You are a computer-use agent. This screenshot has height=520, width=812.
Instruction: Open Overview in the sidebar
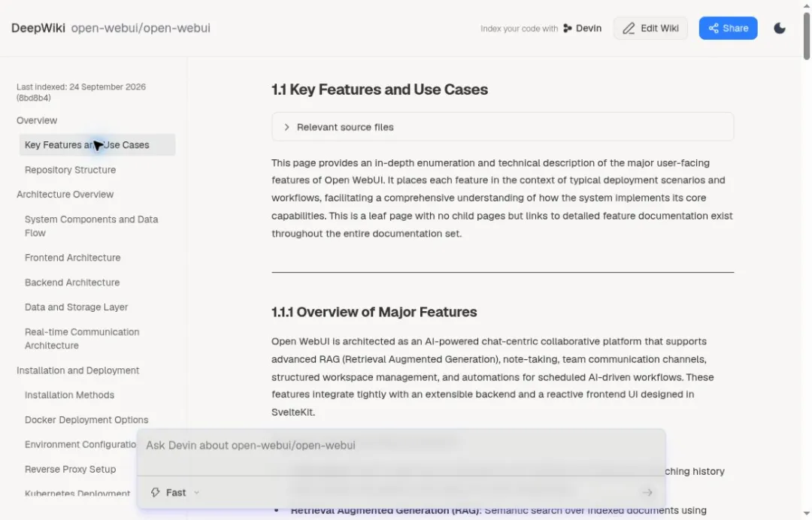pos(37,120)
